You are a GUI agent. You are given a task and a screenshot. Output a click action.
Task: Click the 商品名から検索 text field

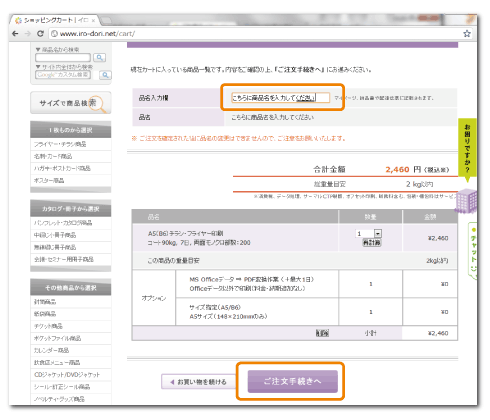63,58
